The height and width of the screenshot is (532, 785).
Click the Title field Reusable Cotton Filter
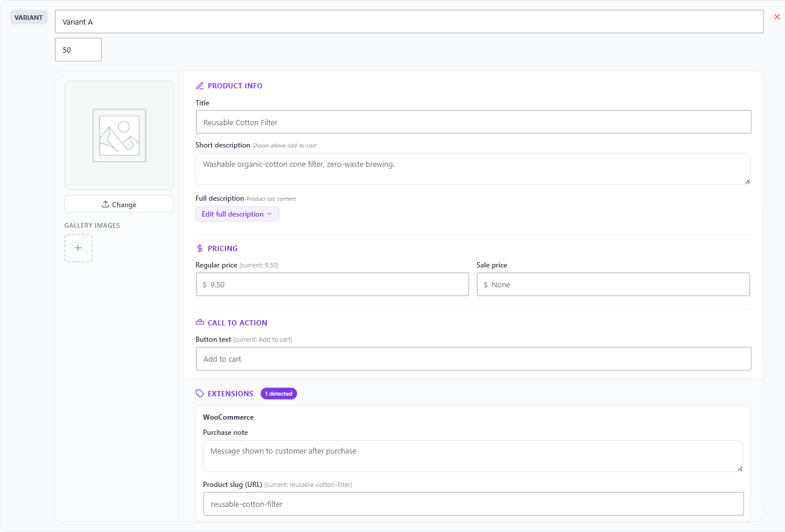pyautogui.click(x=473, y=122)
